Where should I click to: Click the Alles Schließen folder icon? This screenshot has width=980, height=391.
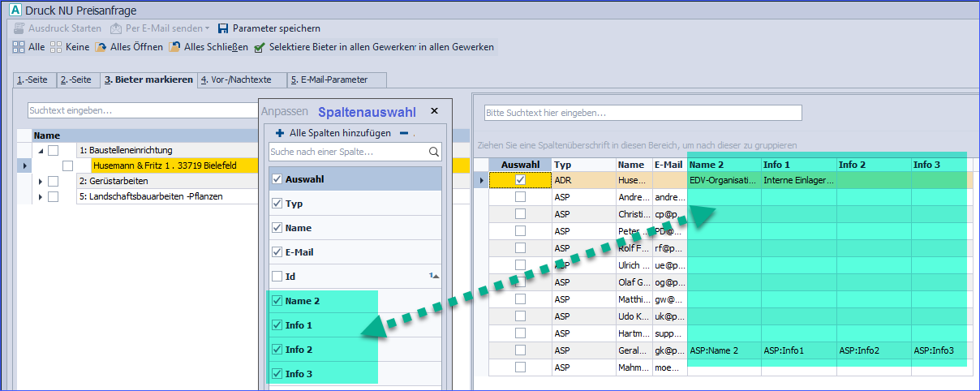174,47
